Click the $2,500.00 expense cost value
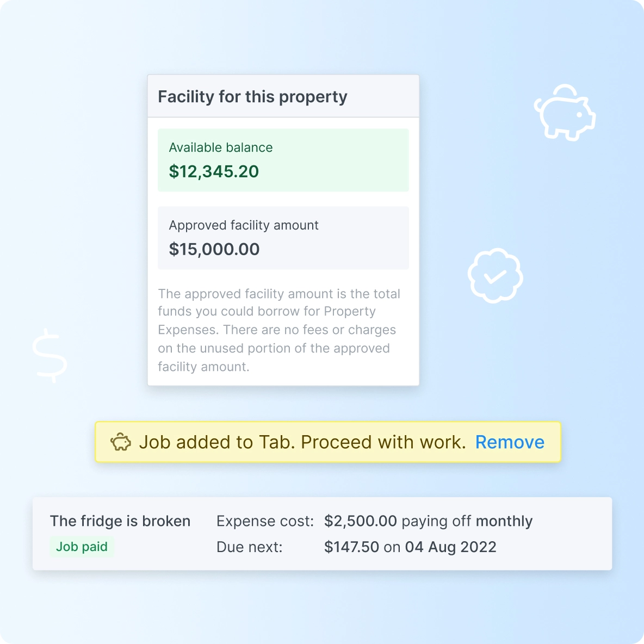This screenshot has height=644, width=644. [x=360, y=521]
